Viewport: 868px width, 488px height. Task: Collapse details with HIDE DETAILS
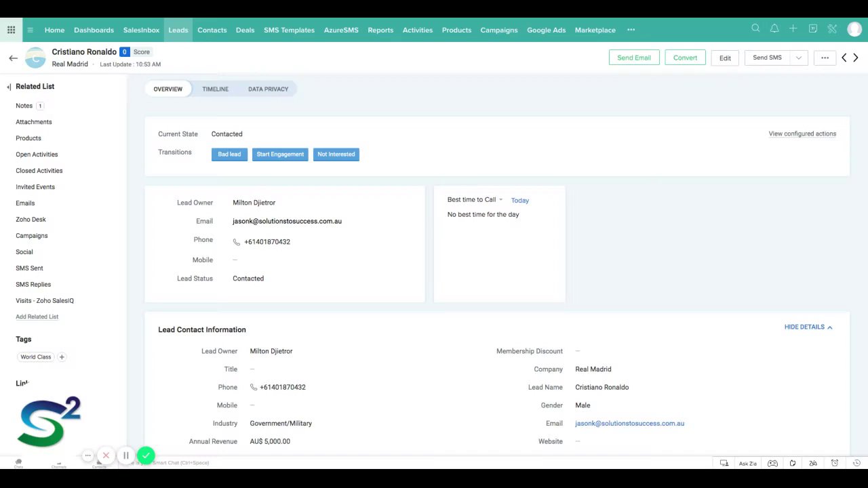808,327
